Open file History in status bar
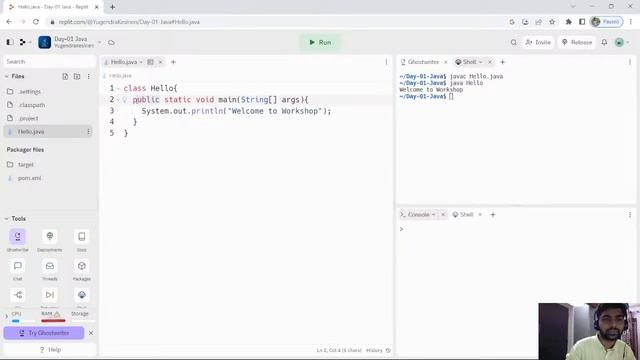This screenshot has width=640, height=360. pos(378,350)
